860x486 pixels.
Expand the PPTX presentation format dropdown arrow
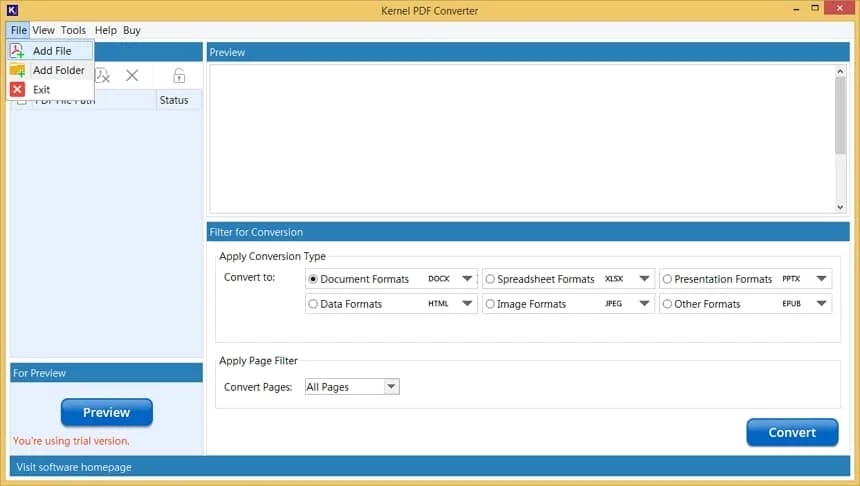click(821, 279)
